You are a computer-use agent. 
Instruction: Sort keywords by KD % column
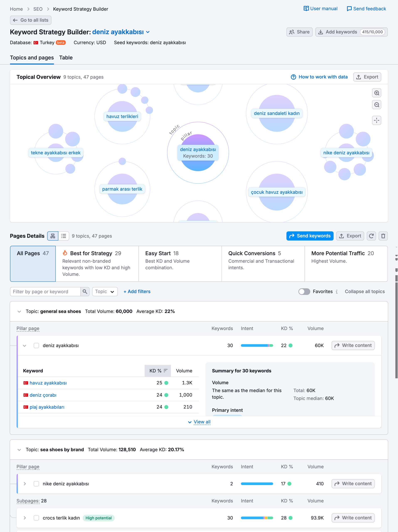(158, 371)
